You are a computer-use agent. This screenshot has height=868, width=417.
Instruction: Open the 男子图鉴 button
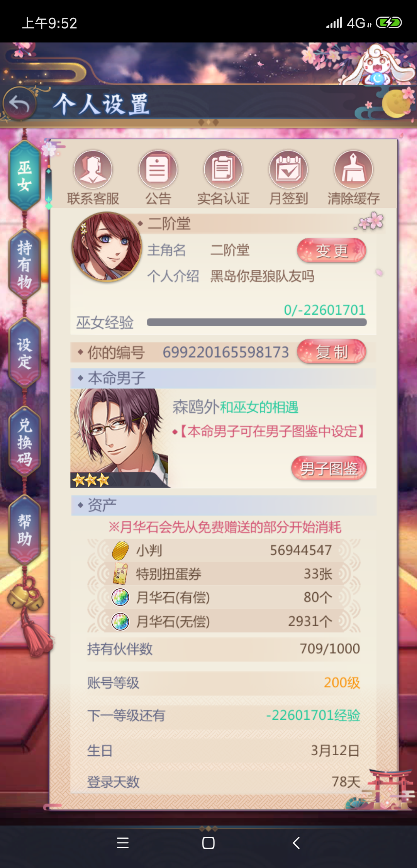click(x=329, y=468)
